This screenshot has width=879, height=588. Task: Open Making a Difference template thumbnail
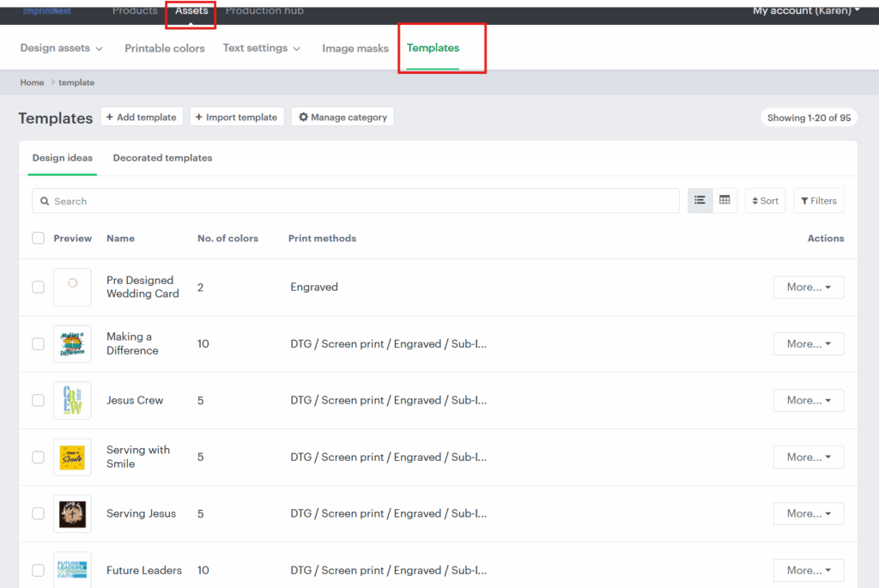click(72, 343)
